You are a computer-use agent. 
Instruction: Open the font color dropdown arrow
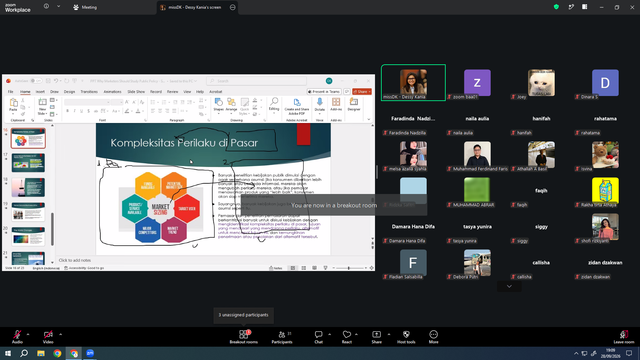coord(143,111)
